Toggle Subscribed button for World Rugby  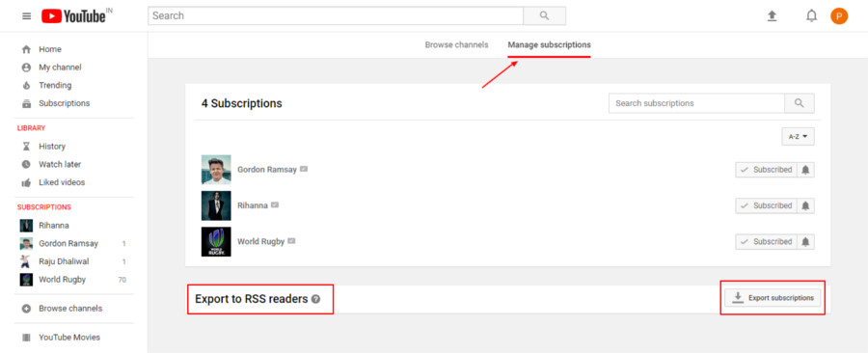click(x=766, y=242)
